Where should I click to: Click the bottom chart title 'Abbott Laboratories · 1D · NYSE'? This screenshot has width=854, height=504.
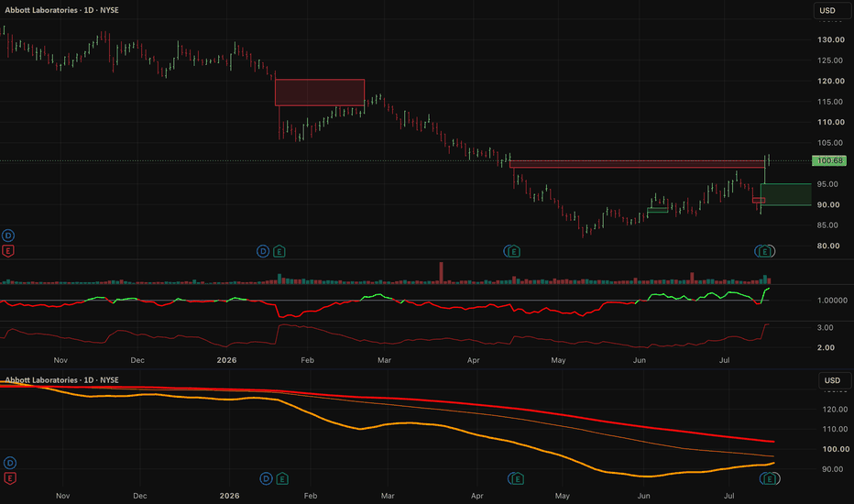[61, 379]
